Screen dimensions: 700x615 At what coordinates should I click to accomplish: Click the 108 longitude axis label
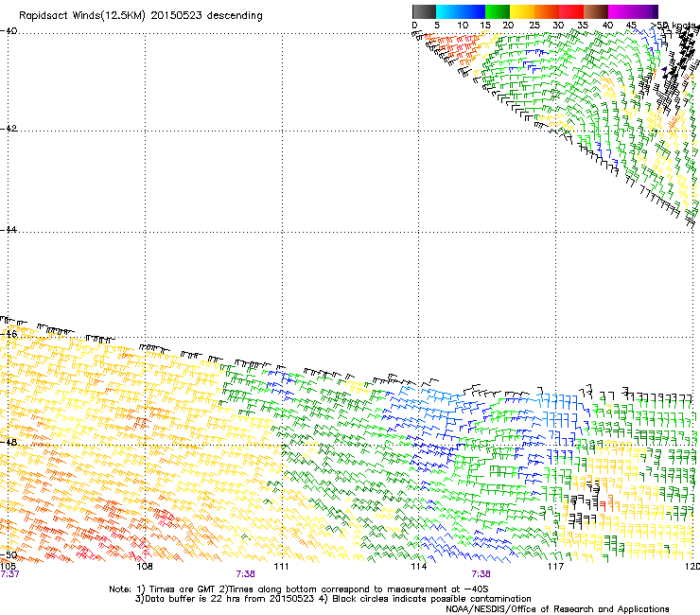tap(145, 567)
